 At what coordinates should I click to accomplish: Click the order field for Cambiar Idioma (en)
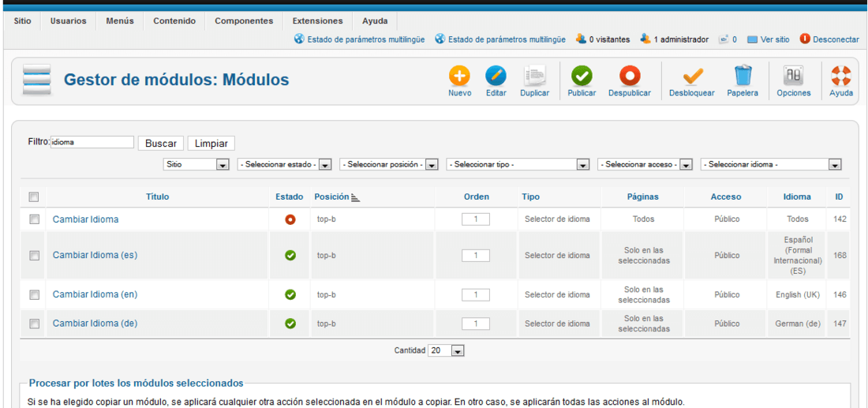[476, 294]
